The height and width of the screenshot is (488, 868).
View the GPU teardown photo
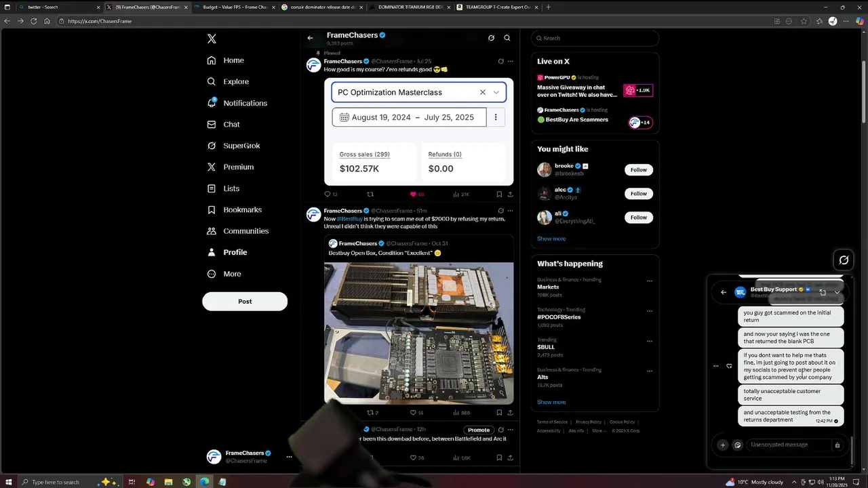418,333
